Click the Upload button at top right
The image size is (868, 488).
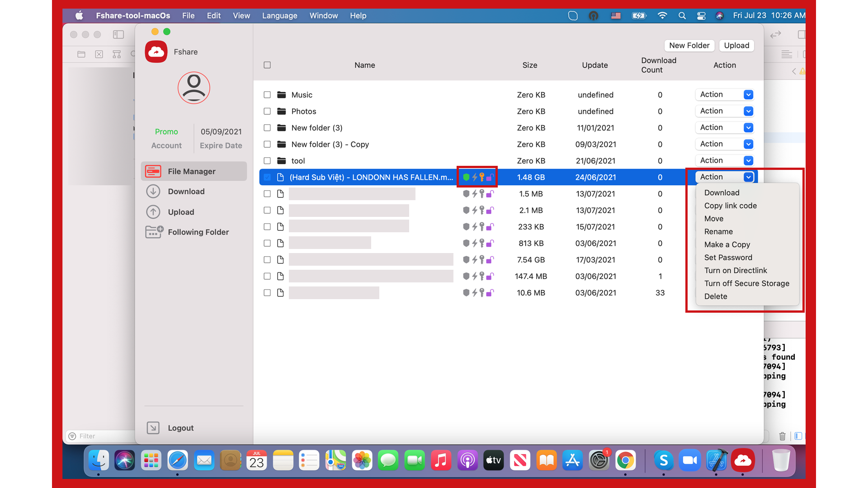click(736, 46)
